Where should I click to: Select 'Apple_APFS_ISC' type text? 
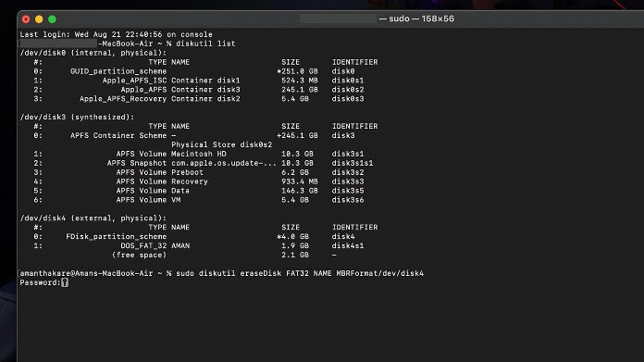tap(135, 81)
